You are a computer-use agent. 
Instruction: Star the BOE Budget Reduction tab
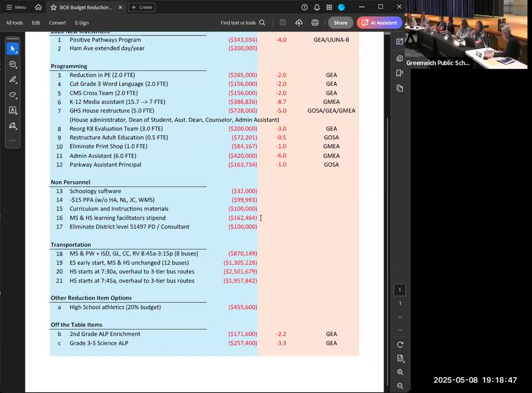[x=54, y=7]
